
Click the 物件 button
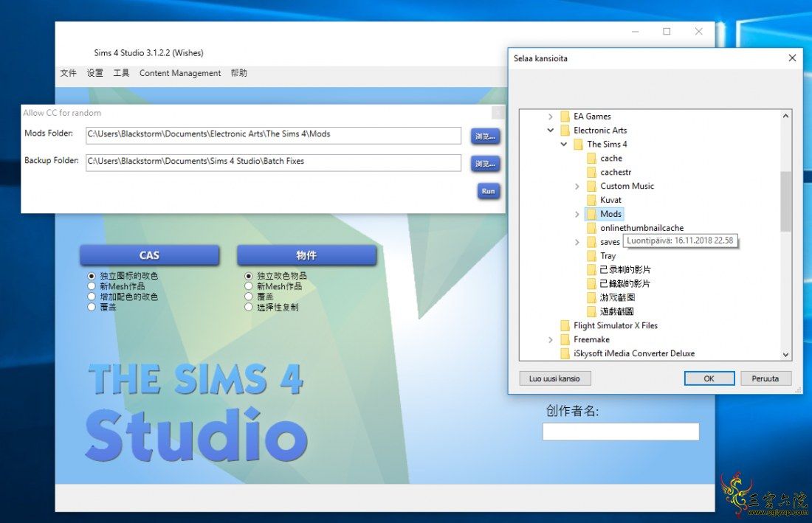click(x=306, y=255)
